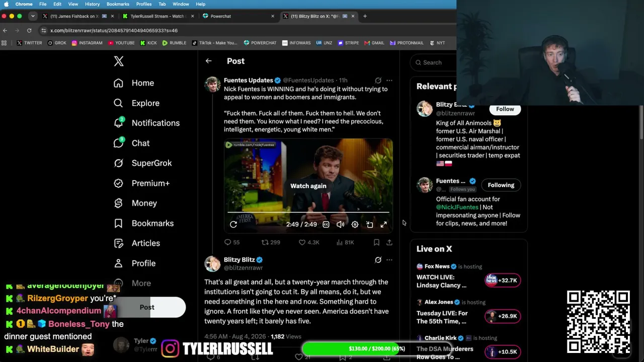644x362 pixels.
Task: Click the page vertical scrollbar
Action: (x=641, y=123)
